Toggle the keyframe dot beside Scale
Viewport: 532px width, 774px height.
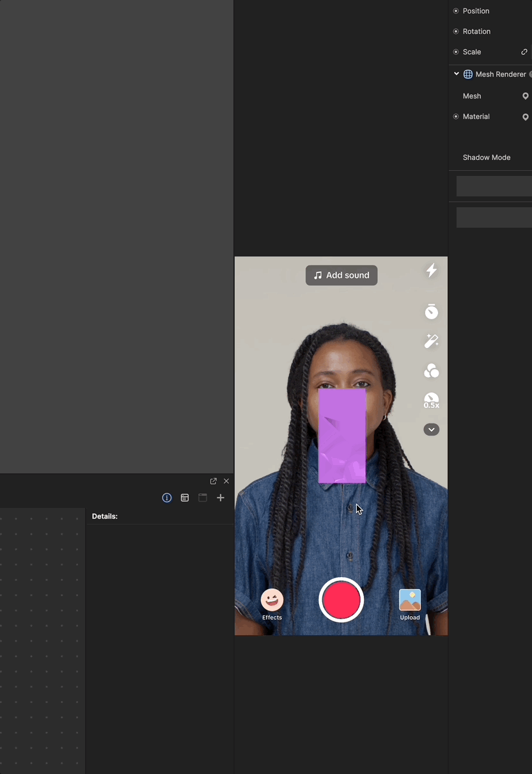tap(456, 52)
